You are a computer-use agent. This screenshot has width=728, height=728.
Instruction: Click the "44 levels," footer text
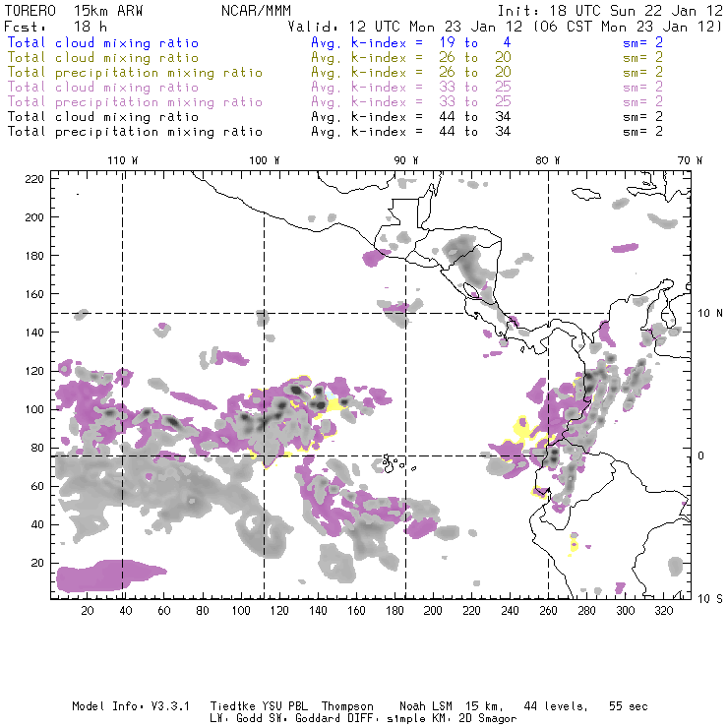click(x=556, y=706)
